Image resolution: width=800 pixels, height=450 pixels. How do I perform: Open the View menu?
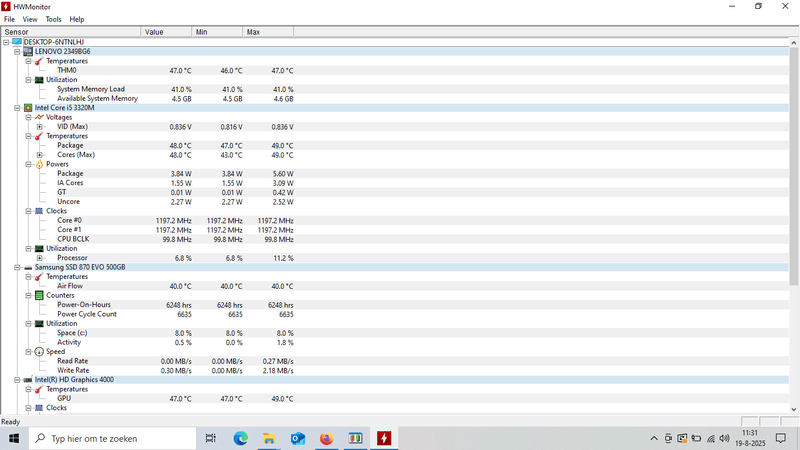30,19
